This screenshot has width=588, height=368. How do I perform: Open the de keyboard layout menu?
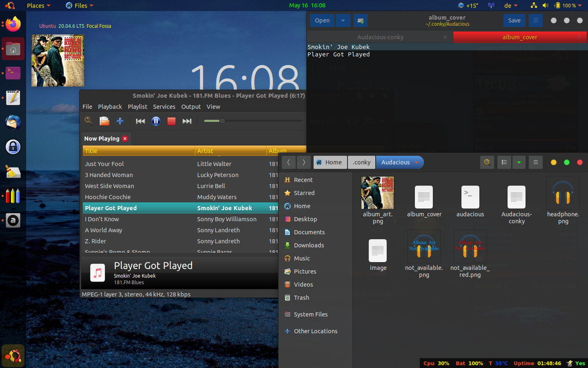click(511, 6)
